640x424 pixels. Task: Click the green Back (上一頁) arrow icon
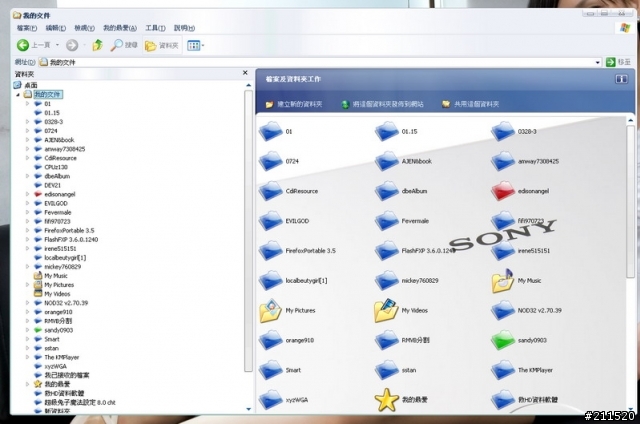(x=23, y=45)
